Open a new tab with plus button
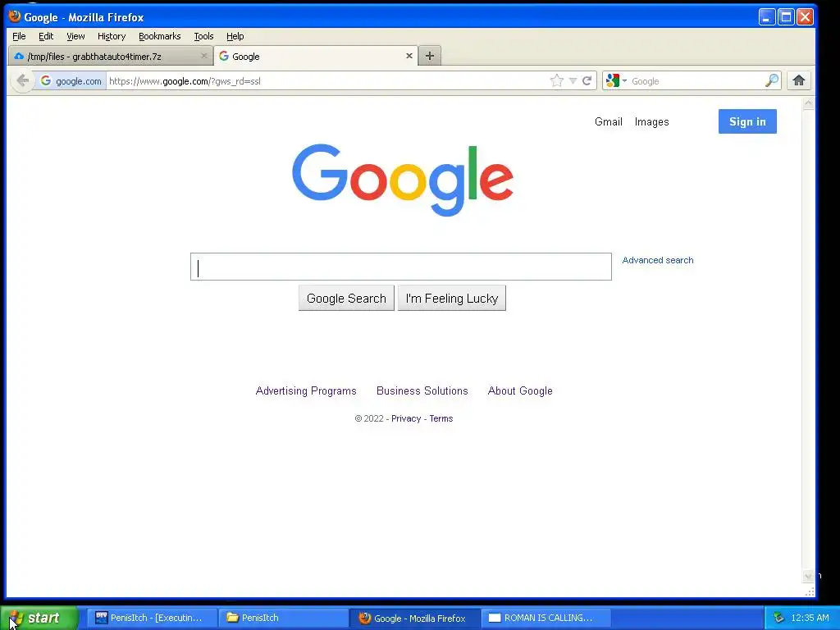The image size is (840, 630). coord(430,56)
